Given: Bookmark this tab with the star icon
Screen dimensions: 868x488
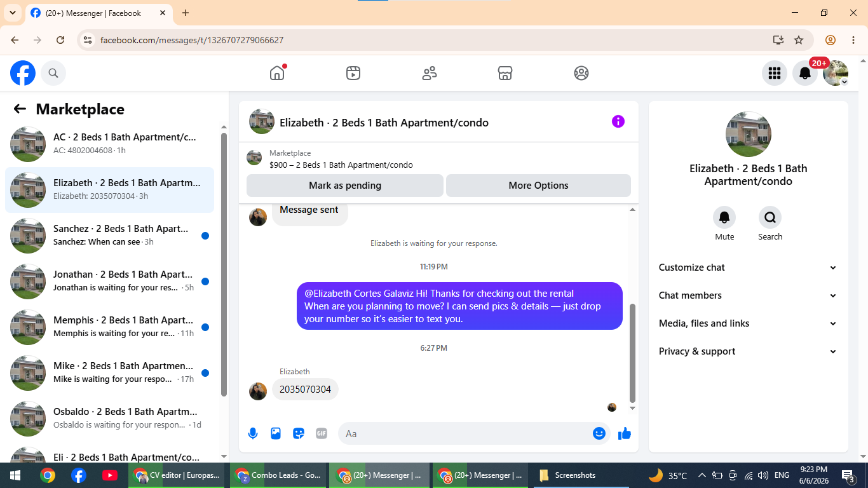Looking at the screenshot, I should coord(799,40).
